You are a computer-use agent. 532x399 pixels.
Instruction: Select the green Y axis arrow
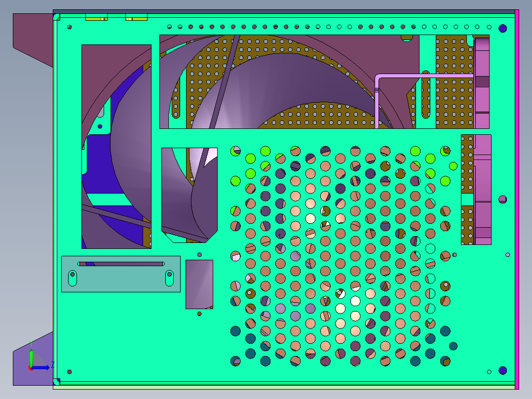pyautogui.click(x=31, y=357)
